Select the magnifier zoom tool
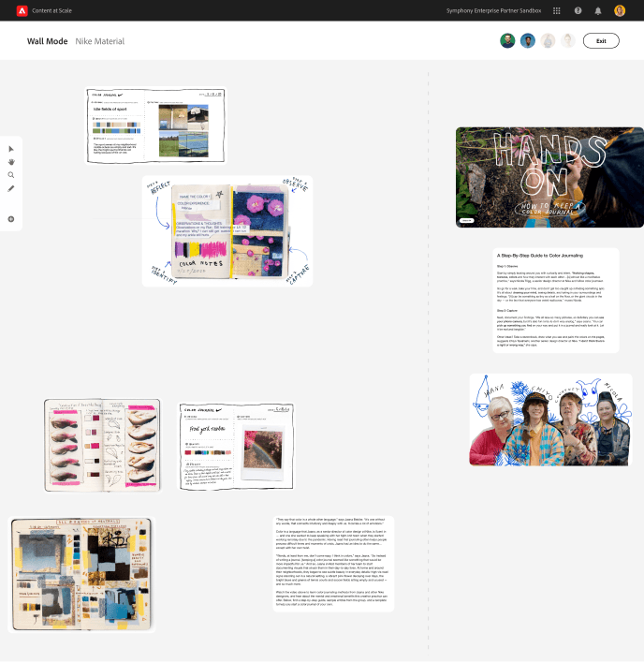The width and height of the screenshot is (644, 663). tap(11, 175)
